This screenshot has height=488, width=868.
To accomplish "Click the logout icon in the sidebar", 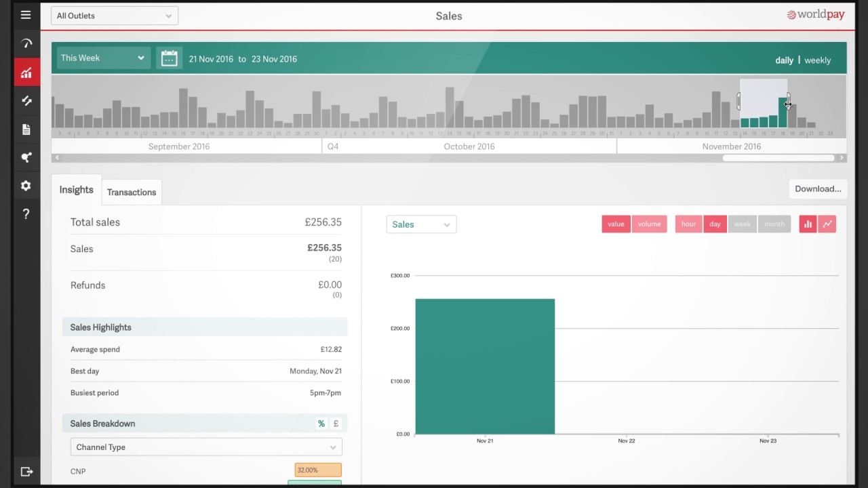I will 26,472.
